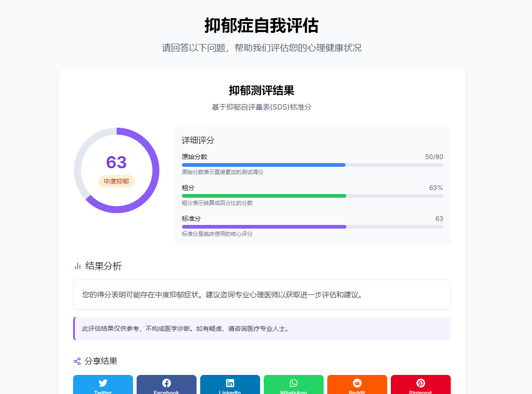The width and height of the screenshot is (532, 394).
Task: Click the 粗分 percentage progress bar
Action: (312, 196)
